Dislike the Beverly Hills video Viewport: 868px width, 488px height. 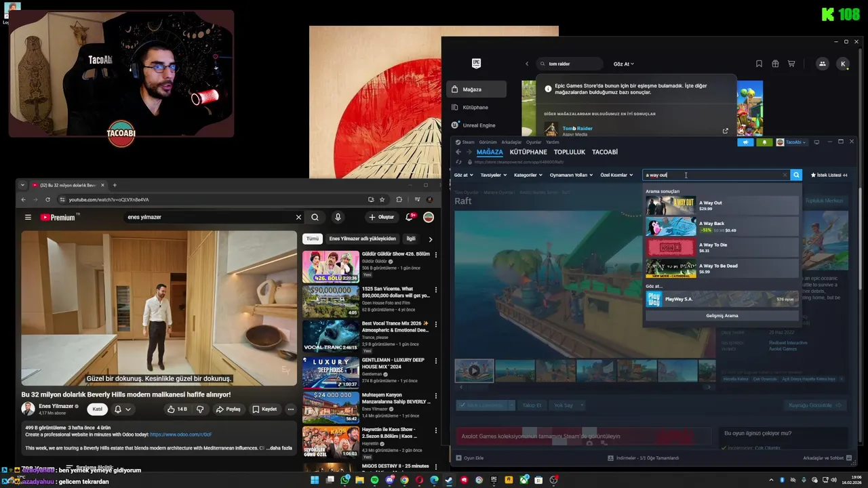click(200, 409)
